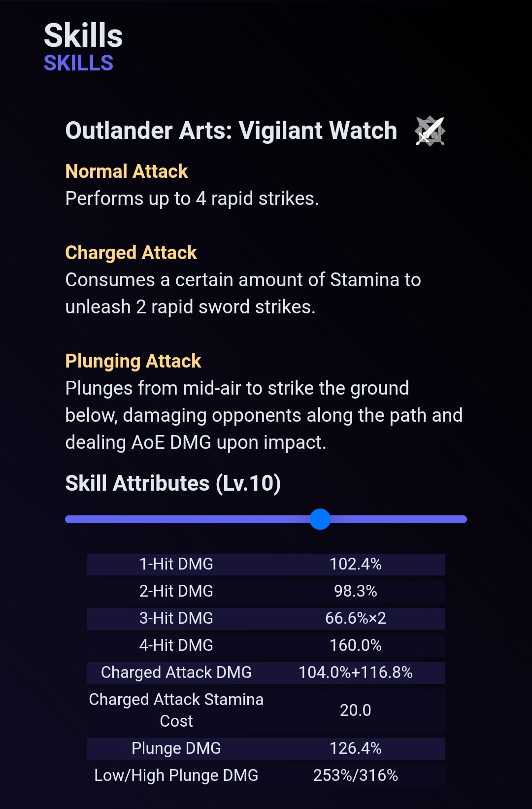Screen dimensions: 532x809
Task: Select the Outlander Arts: Vigilant Watch title
Action: (231, 131)
